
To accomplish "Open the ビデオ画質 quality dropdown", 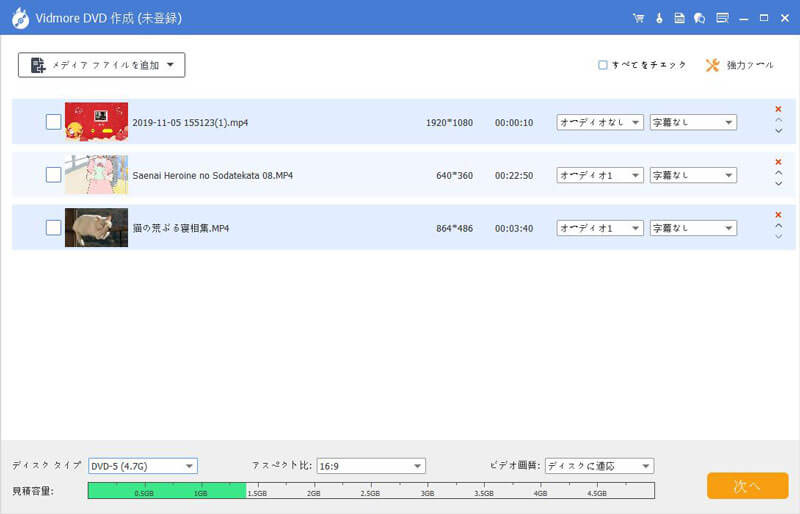I will tap(599, 466).
